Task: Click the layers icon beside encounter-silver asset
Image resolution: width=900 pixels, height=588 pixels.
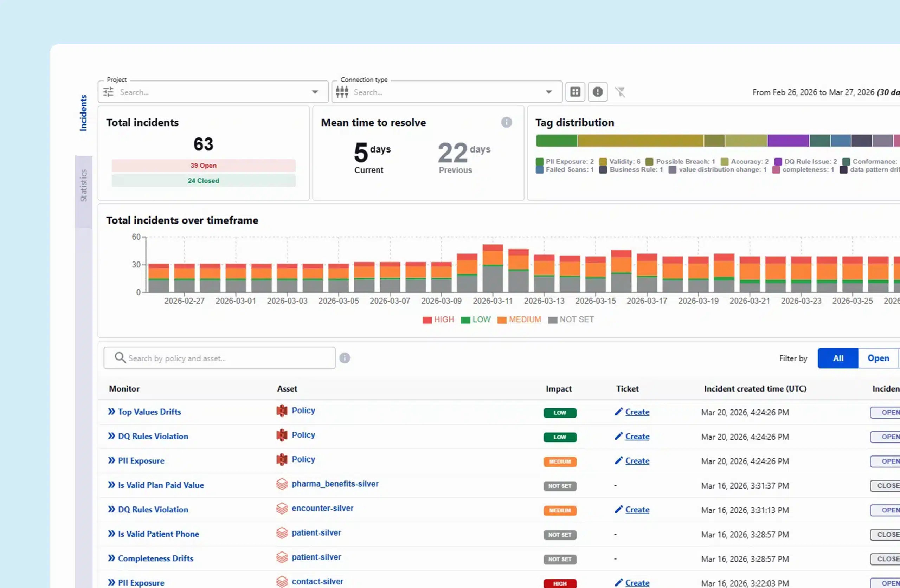Action: [282, 509]
